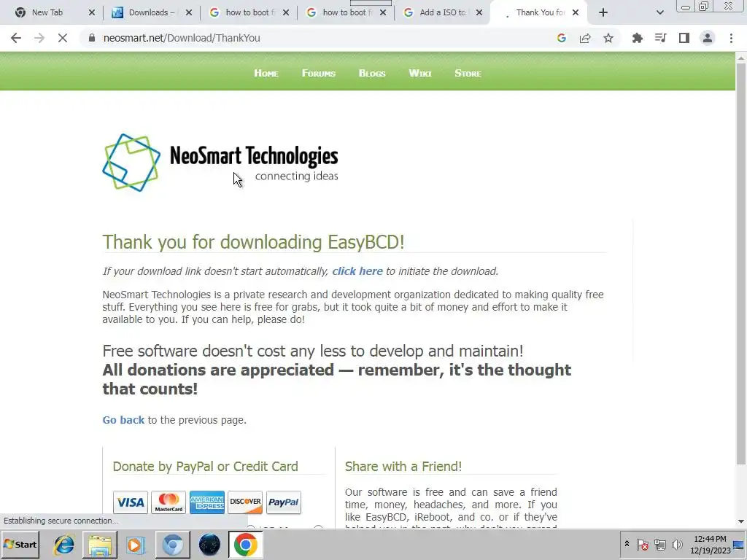This screenshot has height=560, width=747.
Task: Open the media player taskbar icon
Action: click(136, 545)
